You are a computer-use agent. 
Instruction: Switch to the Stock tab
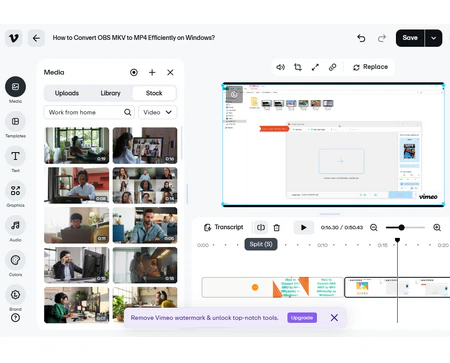click(x=154, y=93)
